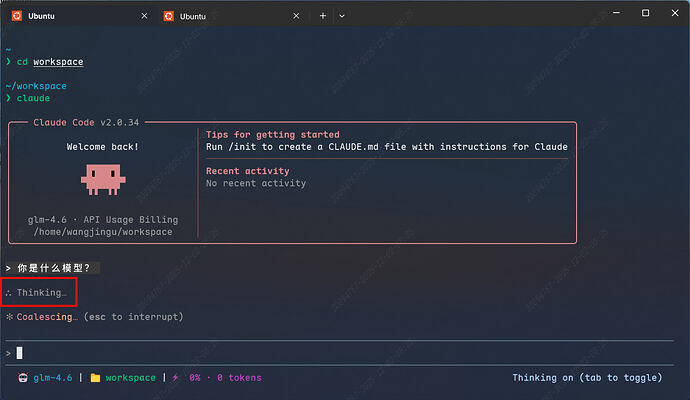
Task: Click the 'workspace' status bar label
Action: click(131, 378)
